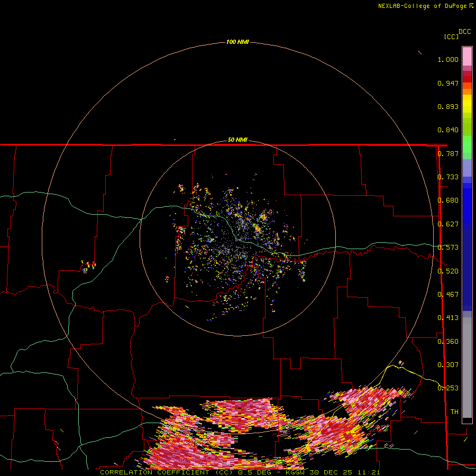Click the 0.893 scale value
476x476 pixels.
(x=448, y=106)
